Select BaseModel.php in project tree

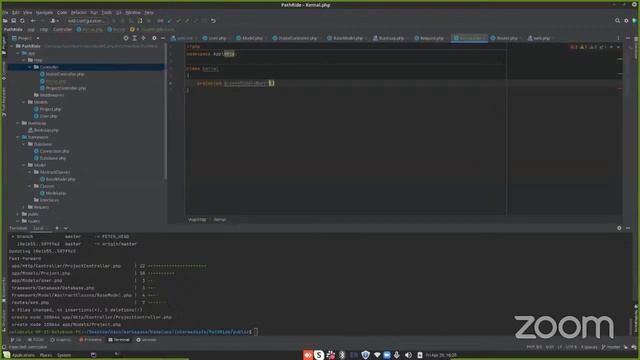click(x=60, y=179)
